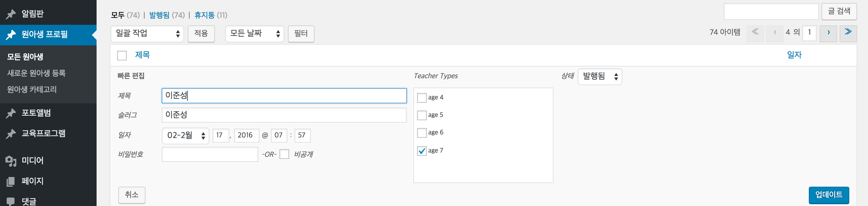The width and height of the screenshot is (868, 206).
Task: Open the 일괄 작업 bulk actions dropdown
Action: [147, 34]
